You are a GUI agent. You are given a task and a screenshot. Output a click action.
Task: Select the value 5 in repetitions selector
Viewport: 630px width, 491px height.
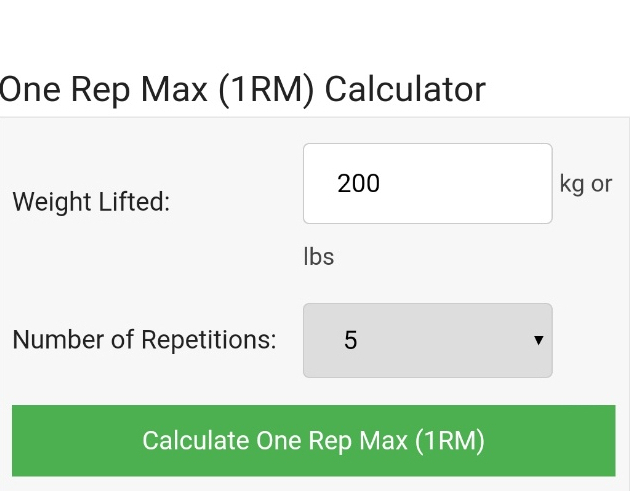[350, 340]
